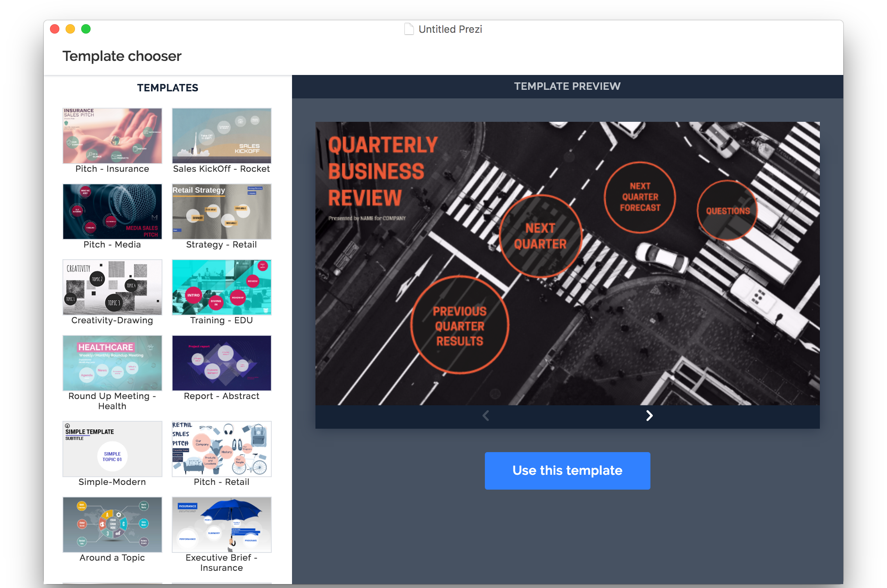Pick the Executive Brief - Insurance thumbnail
Screen dimensions: 887x588
tap(222, 524)
